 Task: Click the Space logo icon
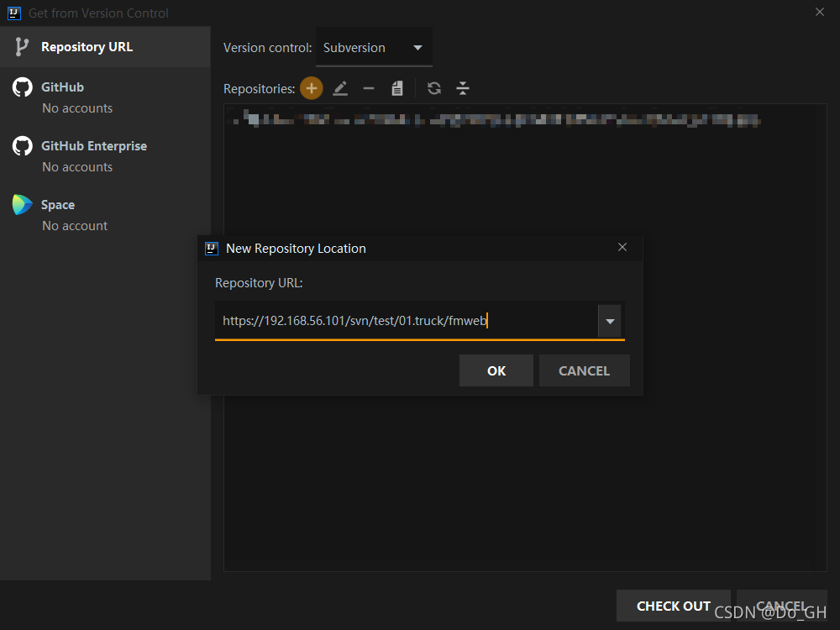pyautogui.click(x=23, y=205)
